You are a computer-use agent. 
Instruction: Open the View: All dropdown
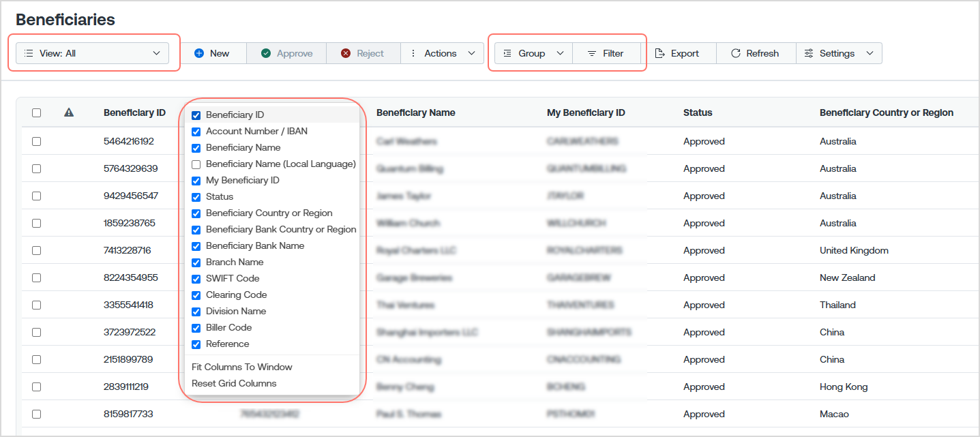click(92, 53)
